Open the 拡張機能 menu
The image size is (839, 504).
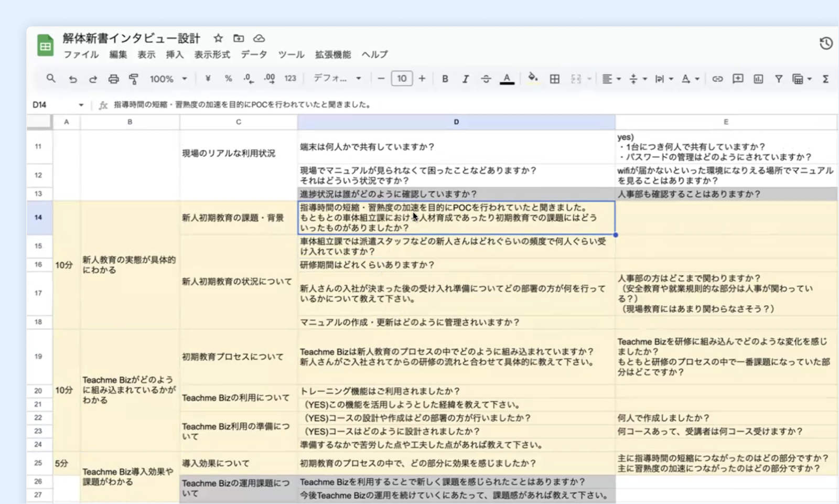[x=333, y=55]
